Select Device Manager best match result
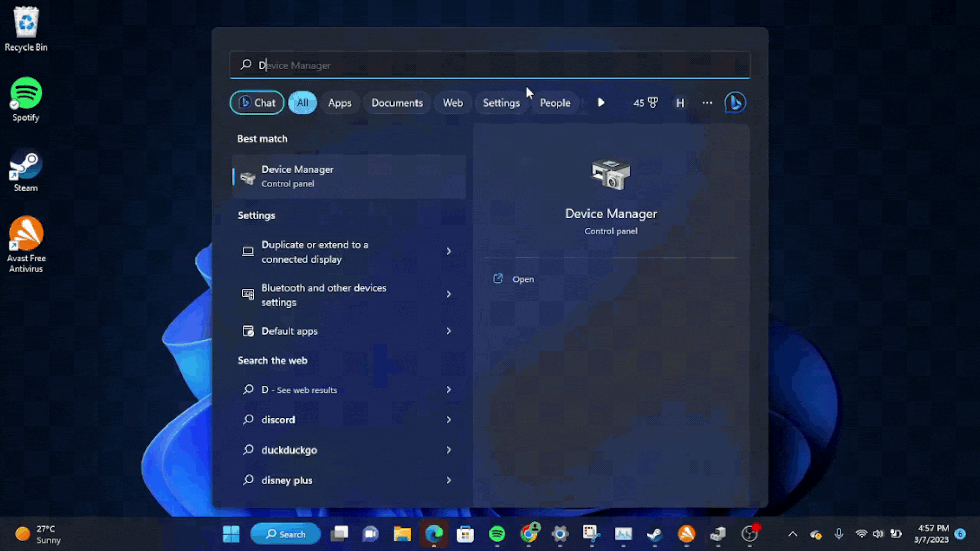This screenshot has height=551, width=980. (x=349, y=176)
